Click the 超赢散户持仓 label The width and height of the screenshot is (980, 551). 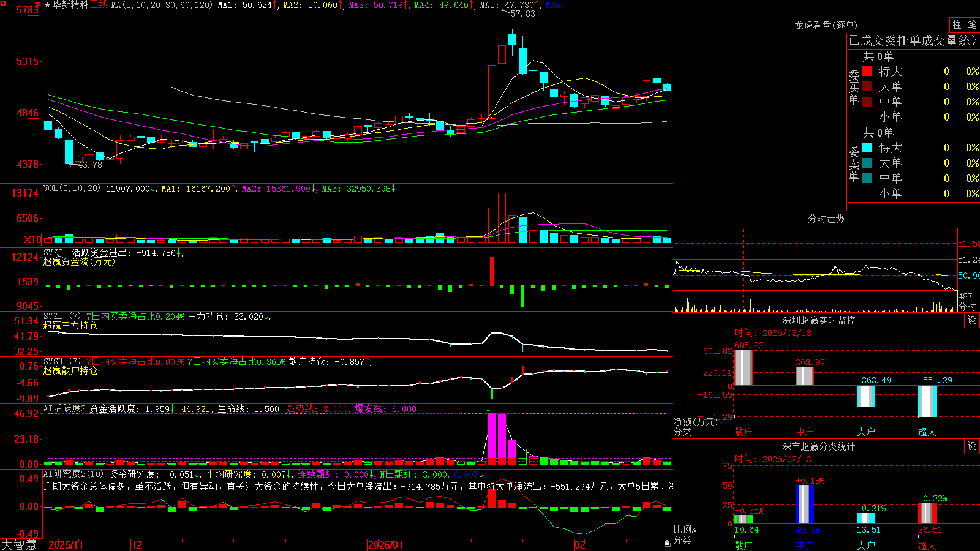click(70, 371)
